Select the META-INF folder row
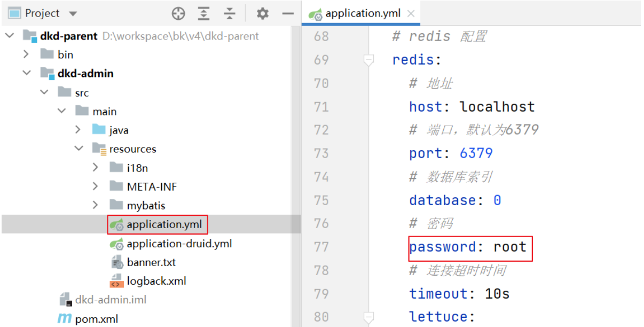Screen dimensions: 644x327 click(152, 186)
